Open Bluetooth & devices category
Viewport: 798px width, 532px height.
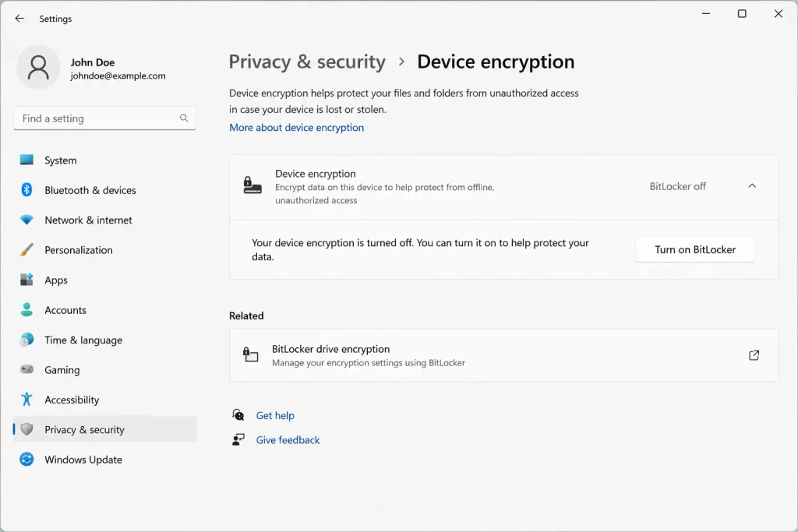pos(105,190)
